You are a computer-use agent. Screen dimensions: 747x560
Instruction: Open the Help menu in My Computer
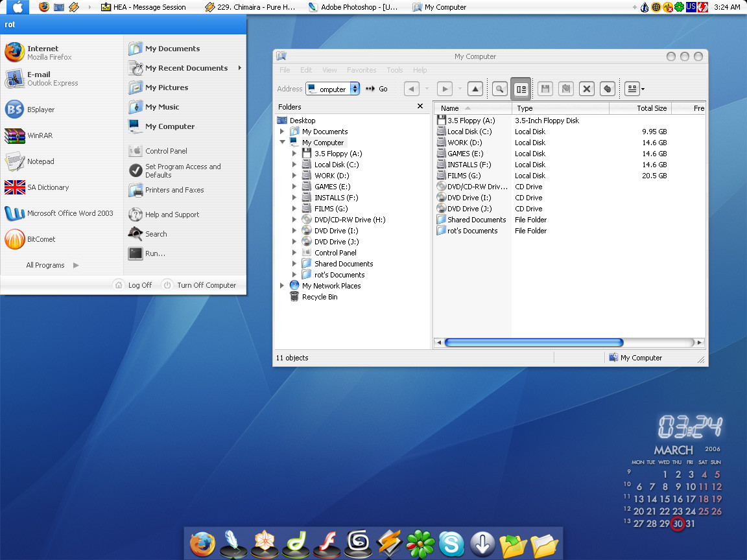(420, 70)
